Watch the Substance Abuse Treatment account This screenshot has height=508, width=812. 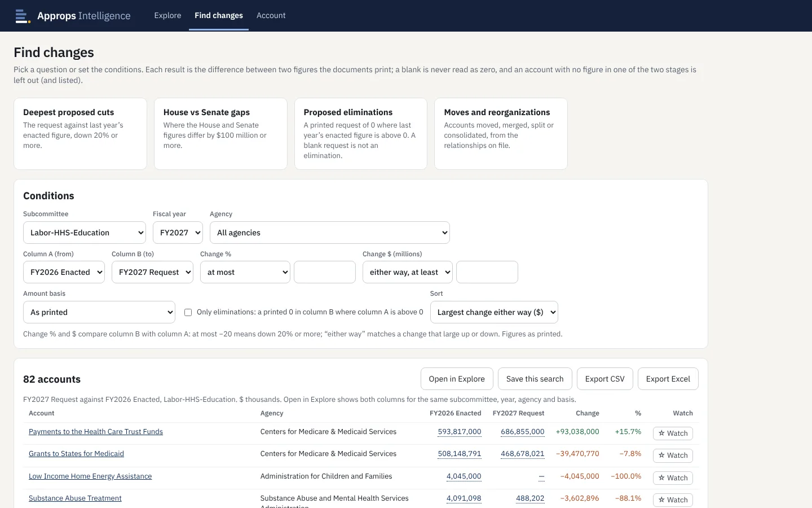(x=673, y=500)
